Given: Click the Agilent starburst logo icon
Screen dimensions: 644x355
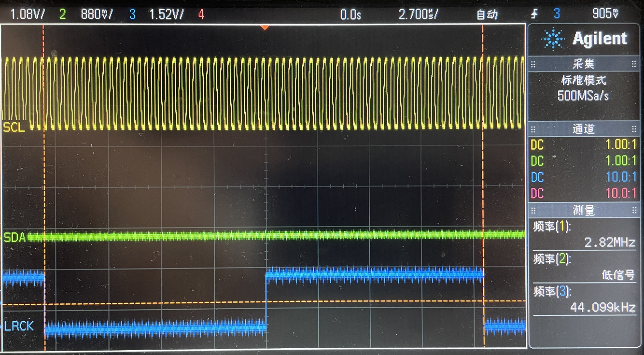Looking at the screenshot, I should click(x=553, y=39).
